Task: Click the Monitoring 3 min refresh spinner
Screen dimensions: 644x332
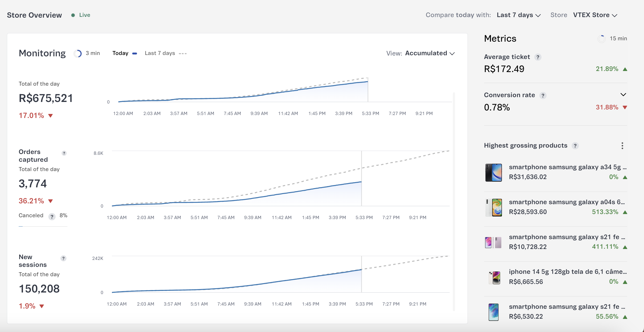Action: coord(78,54)
